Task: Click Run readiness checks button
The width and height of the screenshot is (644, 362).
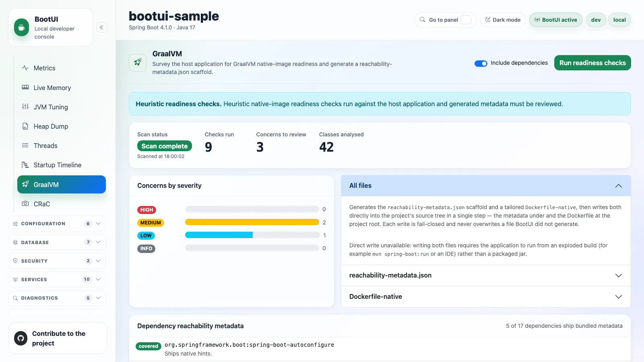Action: (592, 63)
